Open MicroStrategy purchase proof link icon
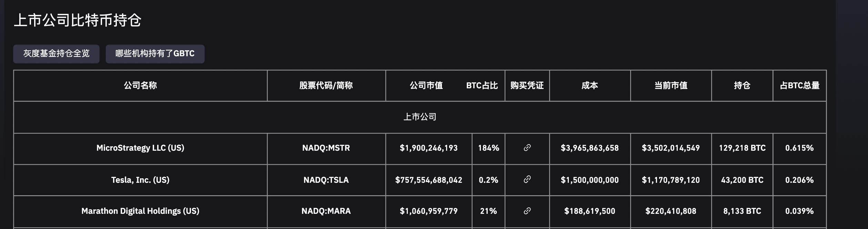 527,148
